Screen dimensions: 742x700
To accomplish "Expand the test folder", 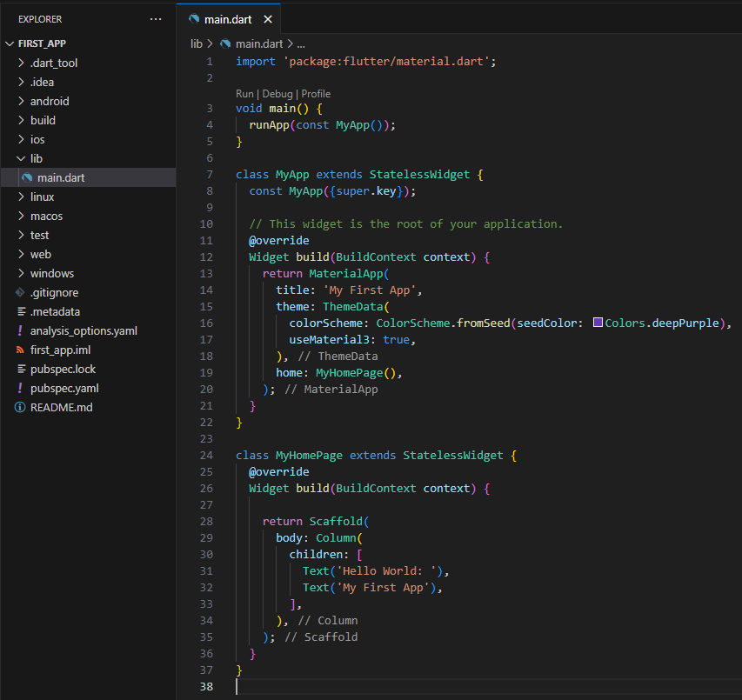I will point(21,235).
